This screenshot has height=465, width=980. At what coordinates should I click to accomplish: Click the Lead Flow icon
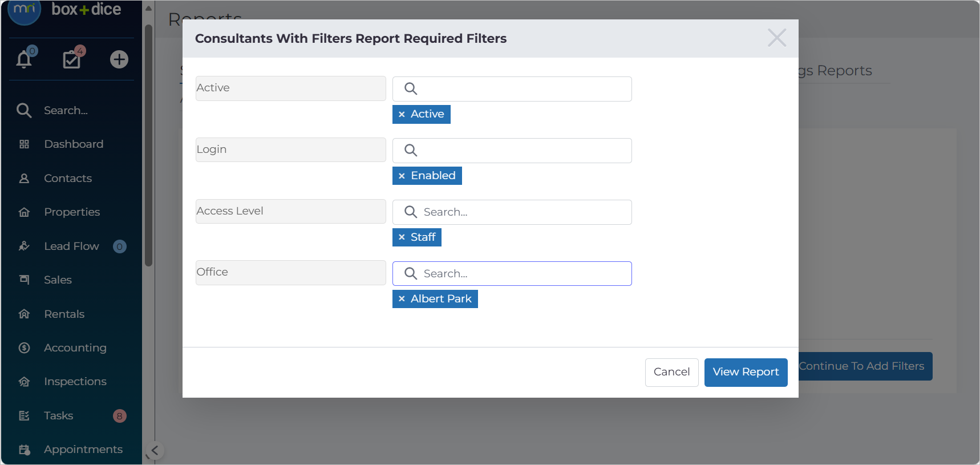pyautogui.click(x=24, y=246)
